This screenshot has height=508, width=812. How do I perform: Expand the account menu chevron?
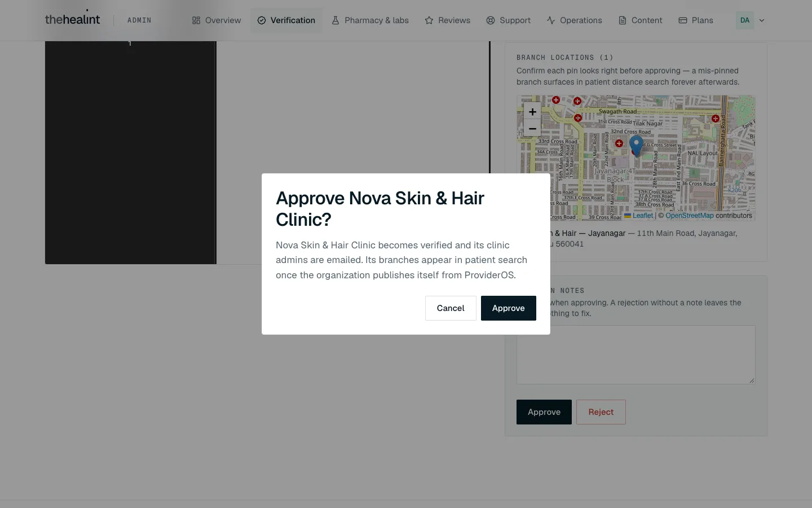[x=762, y=20]
